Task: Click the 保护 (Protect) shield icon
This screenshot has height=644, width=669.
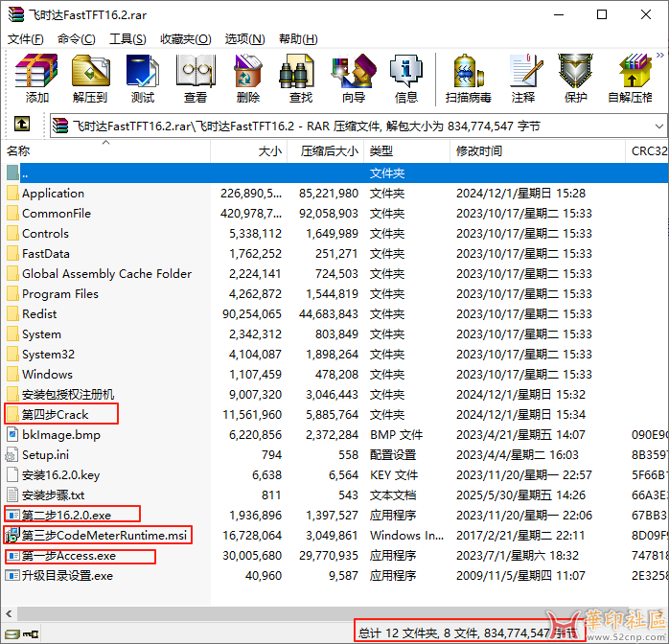Action: (576, 71)
